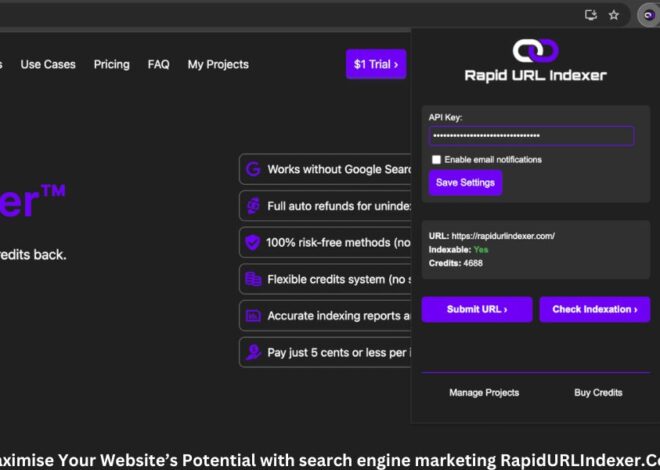Click the Flexible credits system feature text
This screenshot has width=660, height=470.
coord(339,279)
